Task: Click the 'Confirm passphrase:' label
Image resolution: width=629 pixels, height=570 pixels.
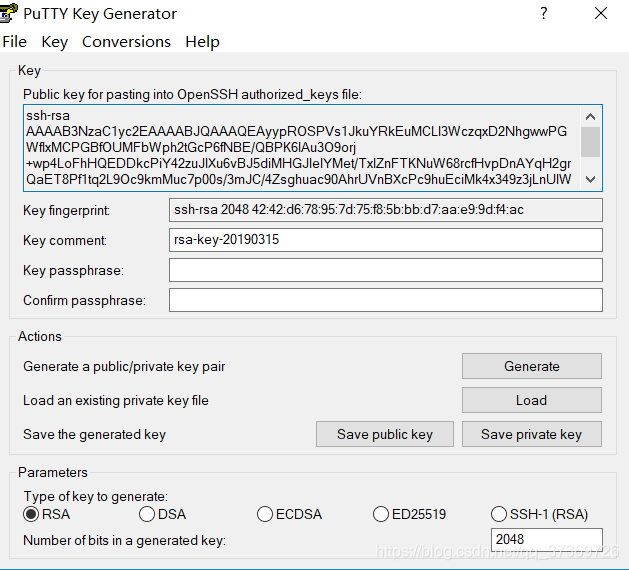Action: point(85,300)
